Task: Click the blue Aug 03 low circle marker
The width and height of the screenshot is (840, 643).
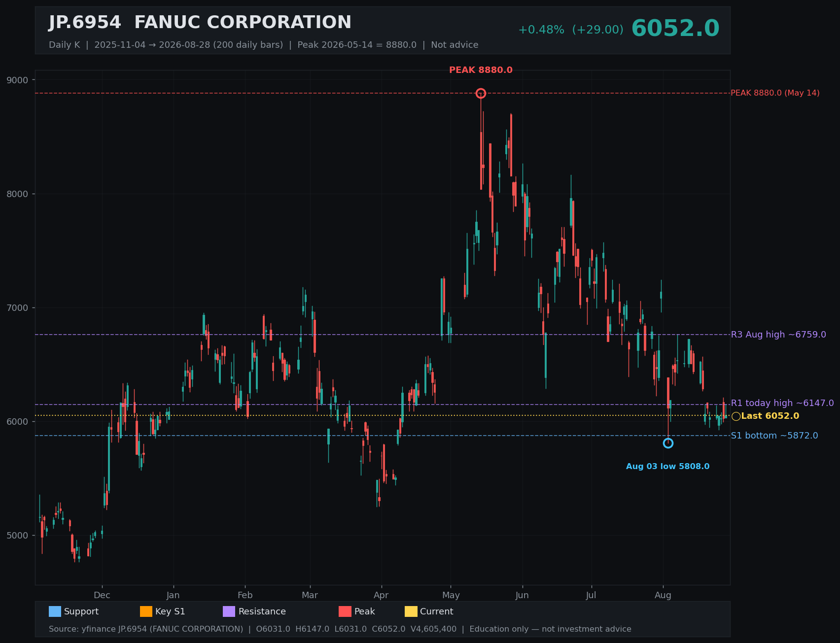Action: pyautogui.click(x=668, y=443)
